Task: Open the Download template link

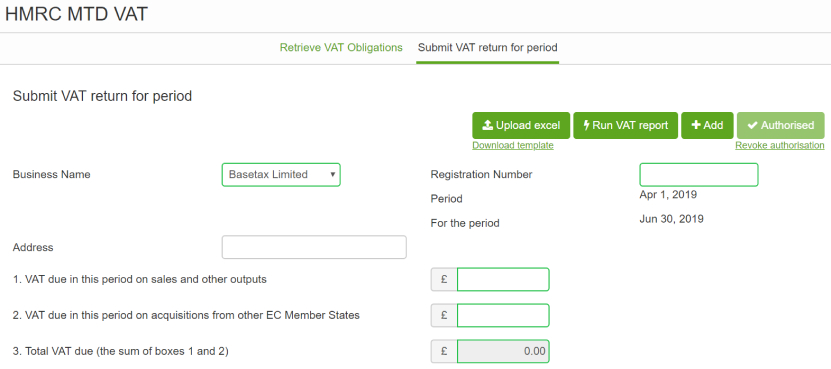Action: pyautogui.click(x=513, y=145)
